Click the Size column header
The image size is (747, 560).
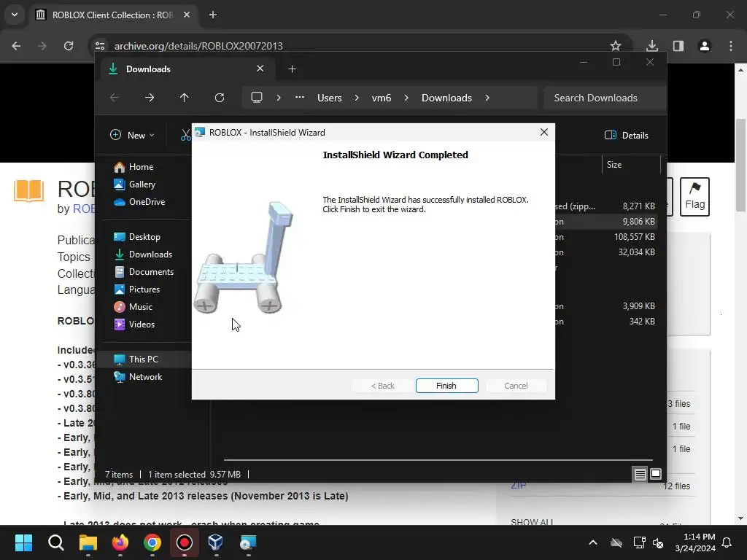coord(631,165)
